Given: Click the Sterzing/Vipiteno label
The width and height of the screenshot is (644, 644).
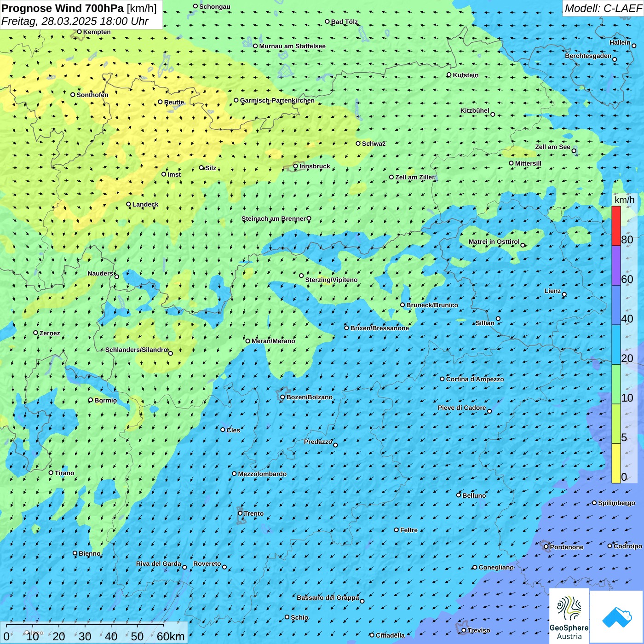Looking at the screenshot, I should [x=331, y=280].
